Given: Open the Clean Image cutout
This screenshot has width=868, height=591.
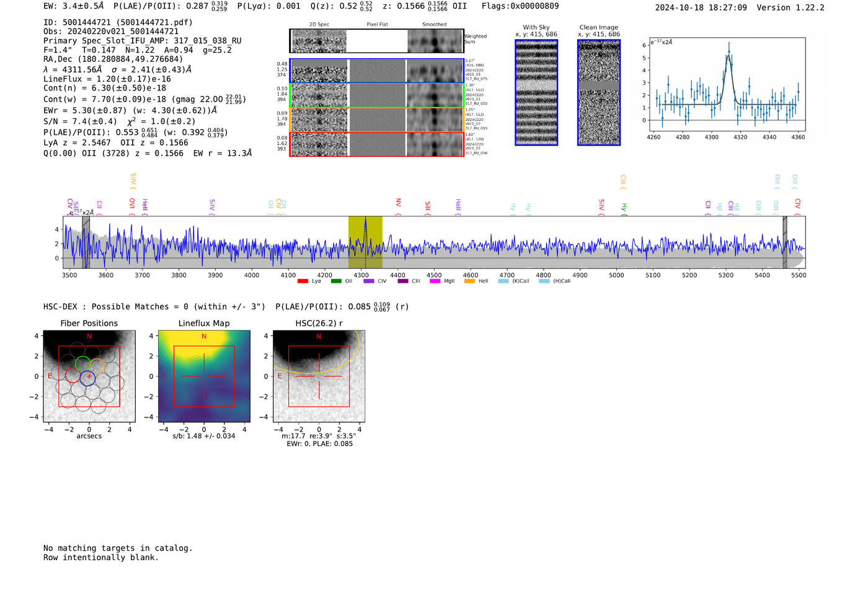Looking at the screenshot, I should (599, 92).
